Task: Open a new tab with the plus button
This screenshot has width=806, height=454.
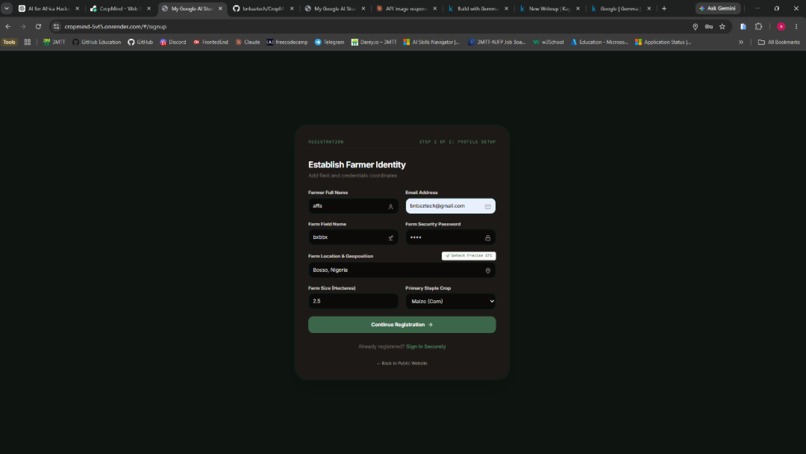Action: (664, 8)
